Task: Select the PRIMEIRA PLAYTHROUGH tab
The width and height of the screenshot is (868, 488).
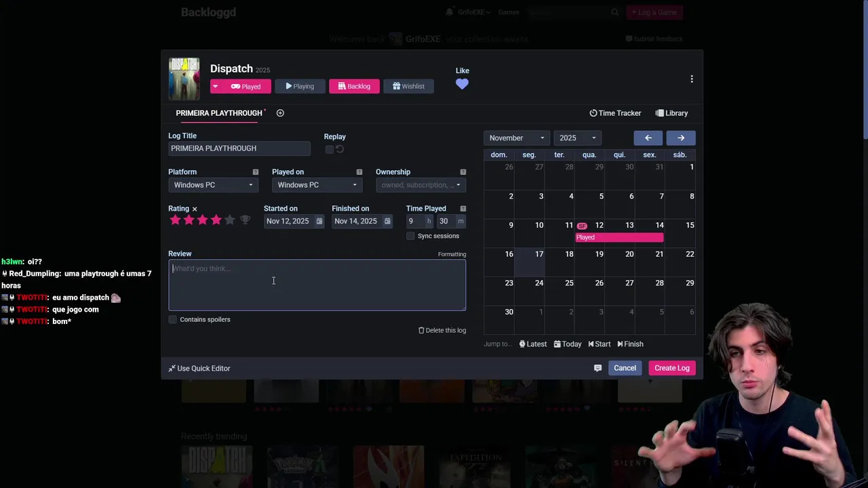Action: pyautogui.click(x=218, y=113)
